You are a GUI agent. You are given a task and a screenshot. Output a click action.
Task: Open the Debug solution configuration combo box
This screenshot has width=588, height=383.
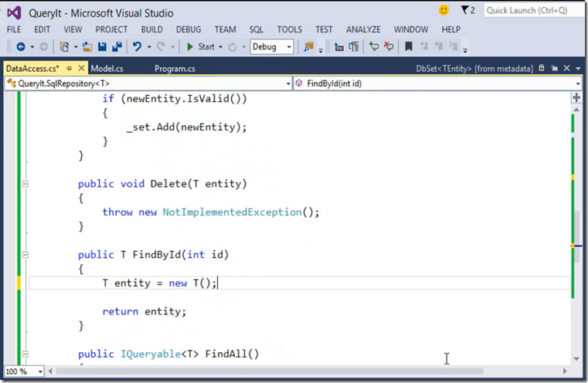click(x=272, y=47)
